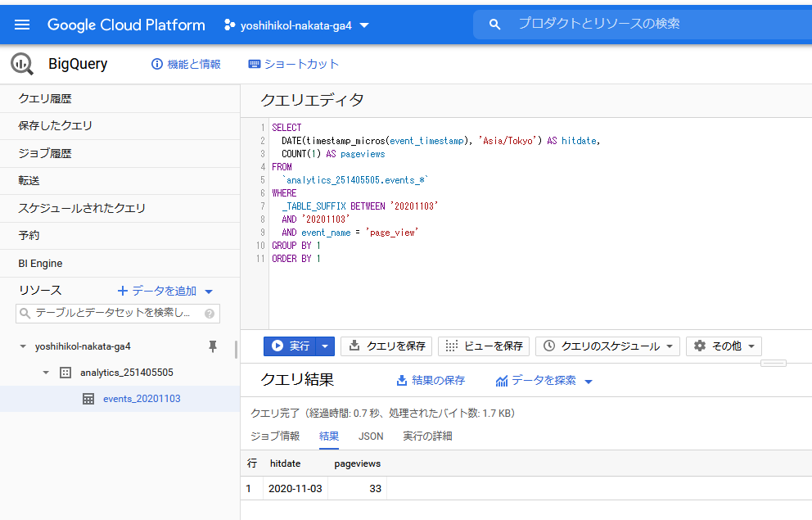Collapse the analytics_251405505 dataset
812x520 pixels.
tap(46, 373)
